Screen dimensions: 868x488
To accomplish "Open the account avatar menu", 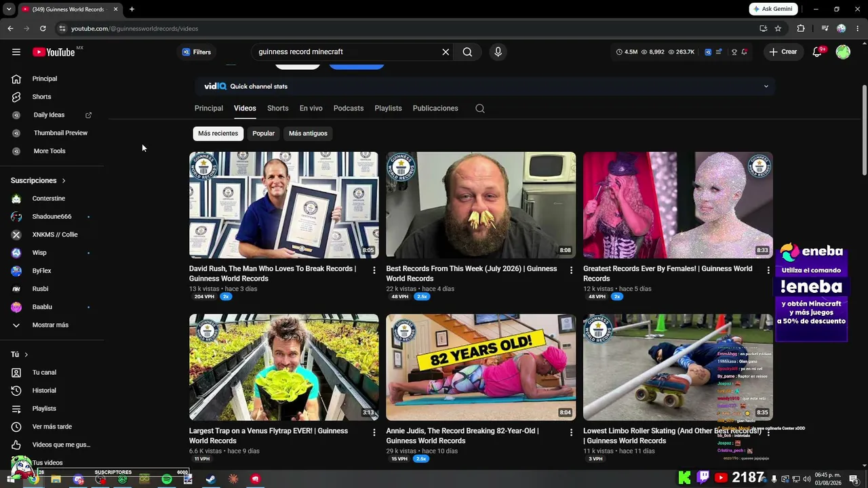I will (x=843, y=52).
